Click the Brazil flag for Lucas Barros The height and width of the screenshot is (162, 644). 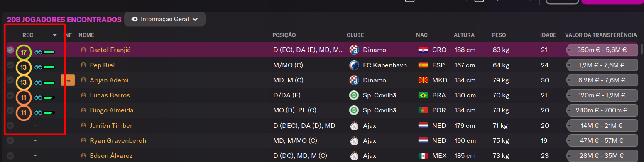click(x=423, y=95)
